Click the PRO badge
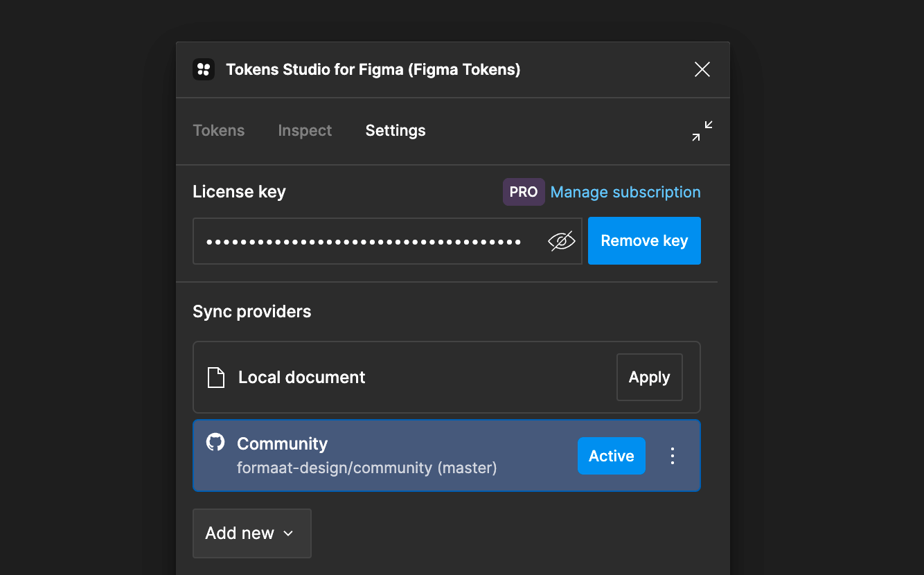The width and height of the screenshot is (924, 575). [x=524, y=192]
